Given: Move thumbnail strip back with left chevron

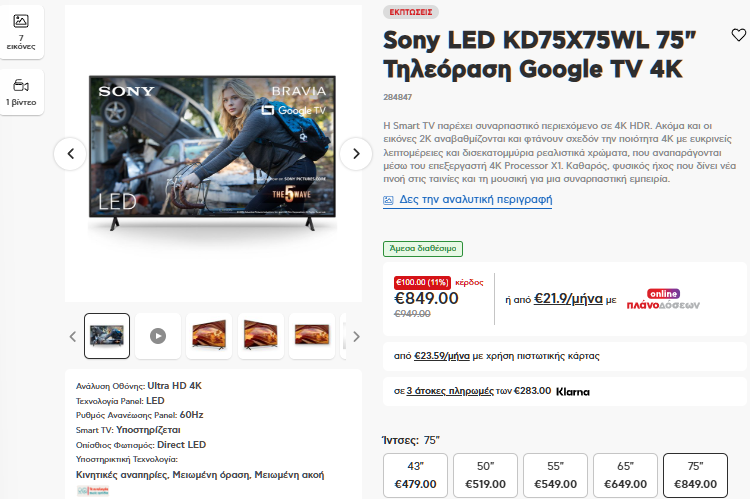Looking at the screenshot, I should click(73, 336).
